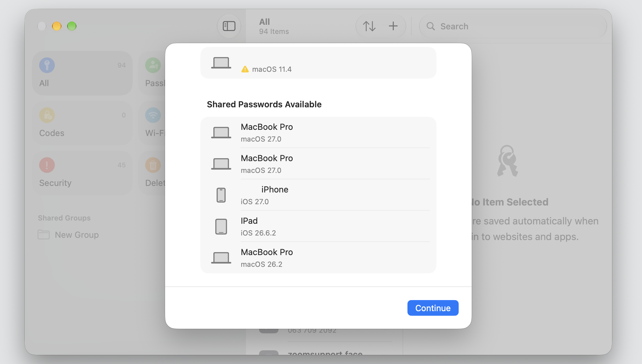The width and height of the screenshot is (642, 364).
Task: Click the blue Continue button
Action: click(433, 308)
